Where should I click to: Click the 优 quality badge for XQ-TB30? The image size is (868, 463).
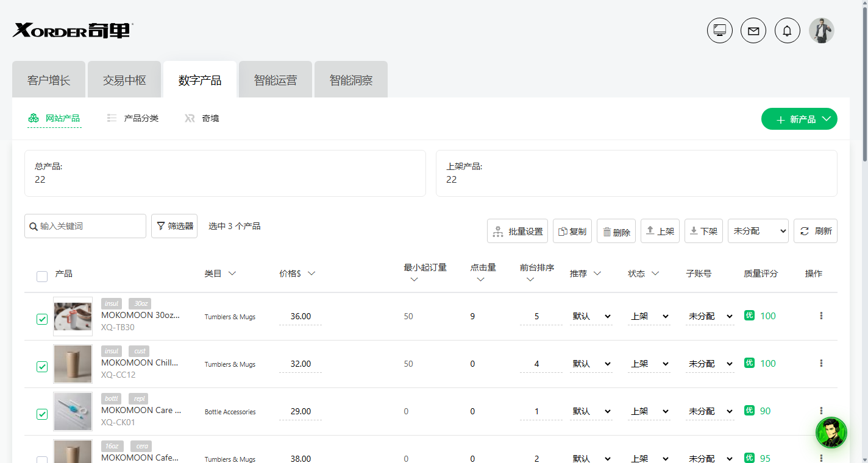750,315
